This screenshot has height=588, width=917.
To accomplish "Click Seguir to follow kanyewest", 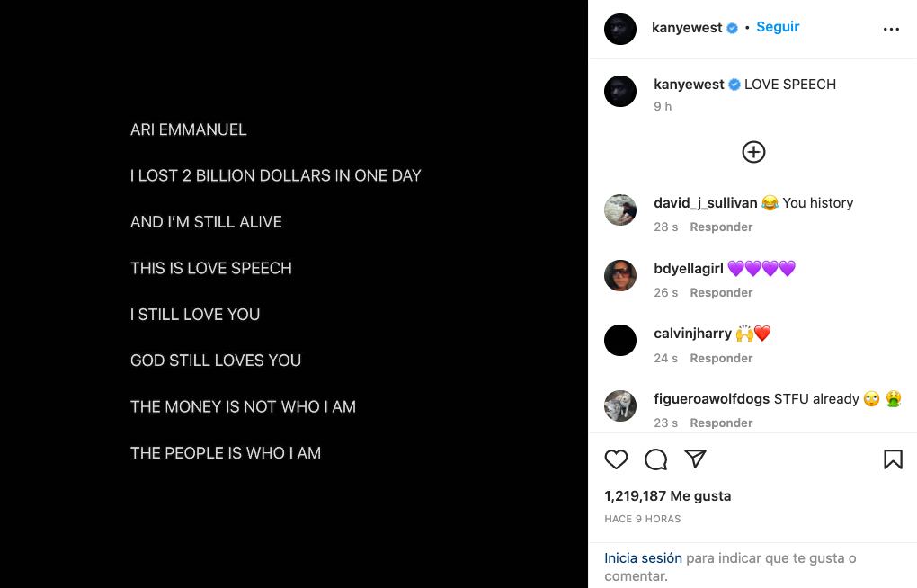I will (x=777, y=27).
